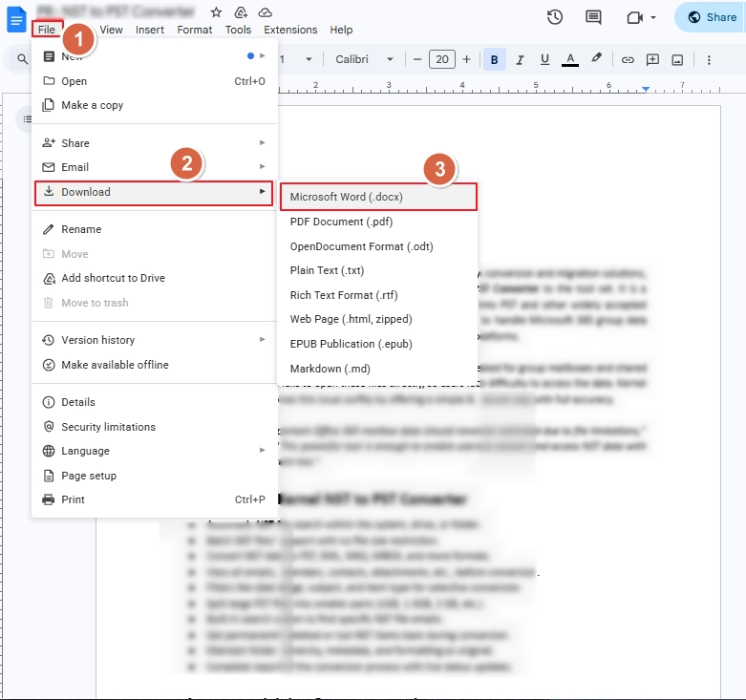Open Page setup
This screenshot has height=700, width=746.
pyautogui.click(x=155, y=476)
